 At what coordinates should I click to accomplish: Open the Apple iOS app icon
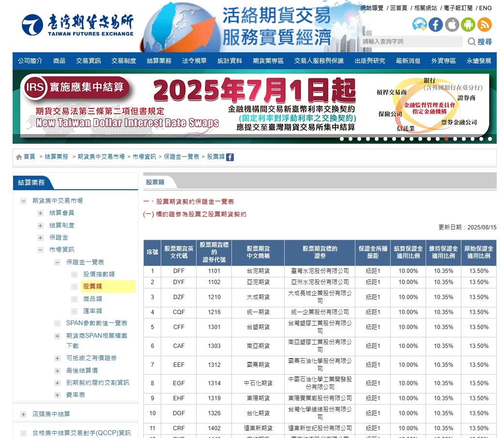(452, 24)
